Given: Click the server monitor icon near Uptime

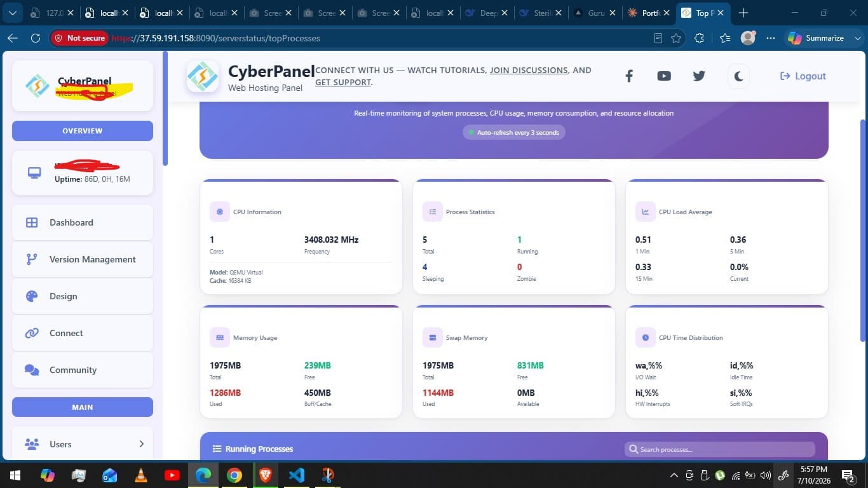Looking at the screenshot, I should pyautogui.click(x=34, y=173).
